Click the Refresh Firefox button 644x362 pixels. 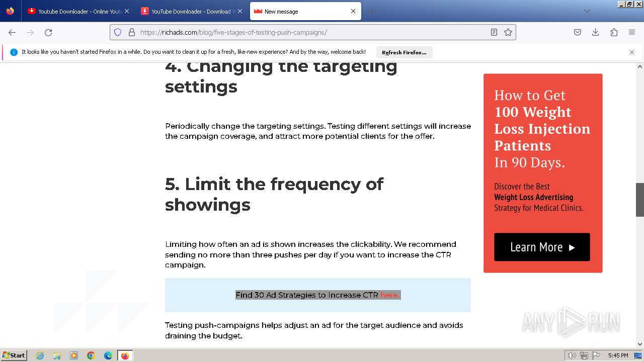pos(404,52)
